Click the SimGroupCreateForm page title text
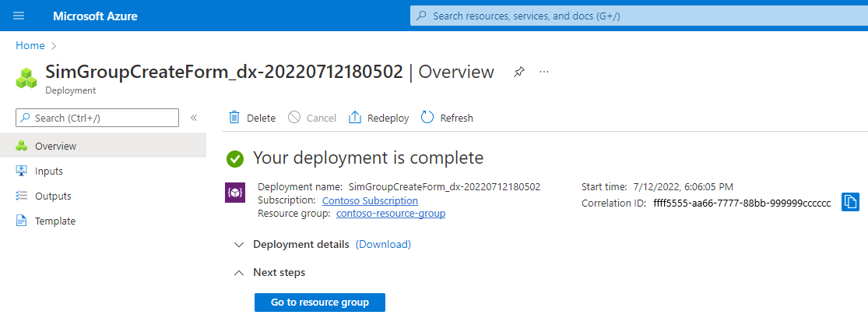This screenshot has height=322, width=868. tap(224, 72)
